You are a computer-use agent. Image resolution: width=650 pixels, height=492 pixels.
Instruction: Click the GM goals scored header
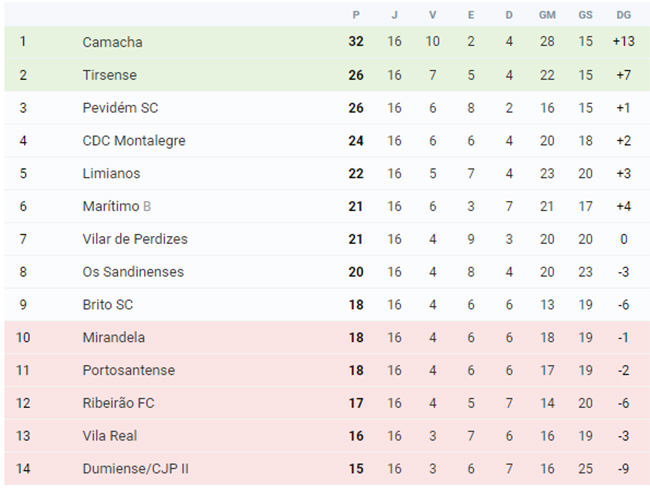pyautogui.click(x=547, y=15)
